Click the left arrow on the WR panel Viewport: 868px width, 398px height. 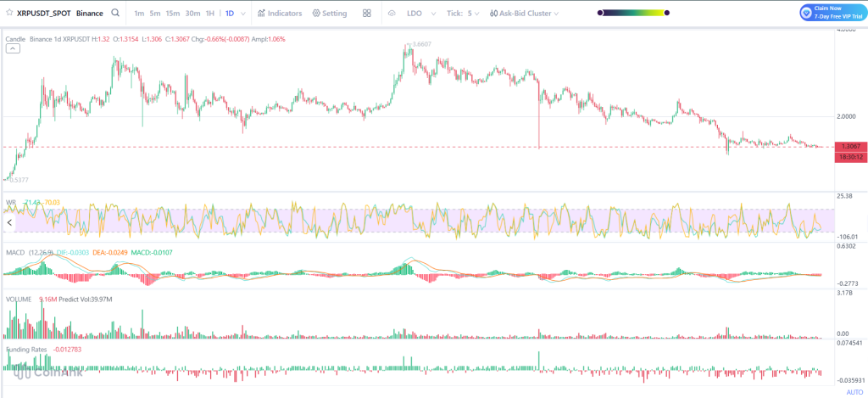[9, 222]
